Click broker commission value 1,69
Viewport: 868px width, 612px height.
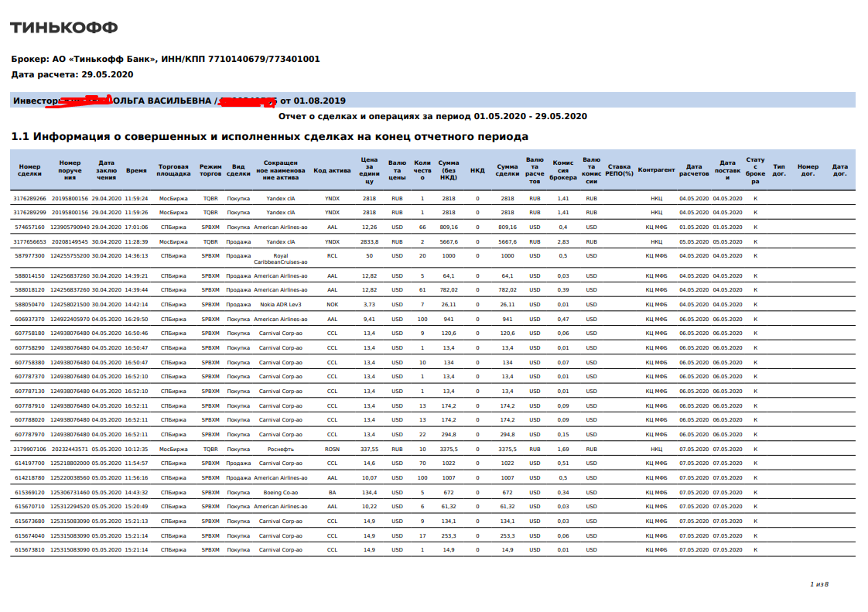563,450
